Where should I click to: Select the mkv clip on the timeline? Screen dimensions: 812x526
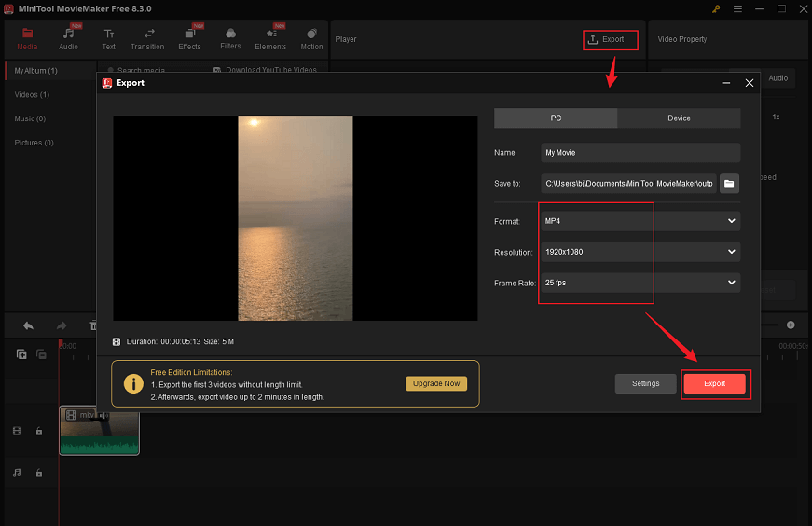point(100,430)
